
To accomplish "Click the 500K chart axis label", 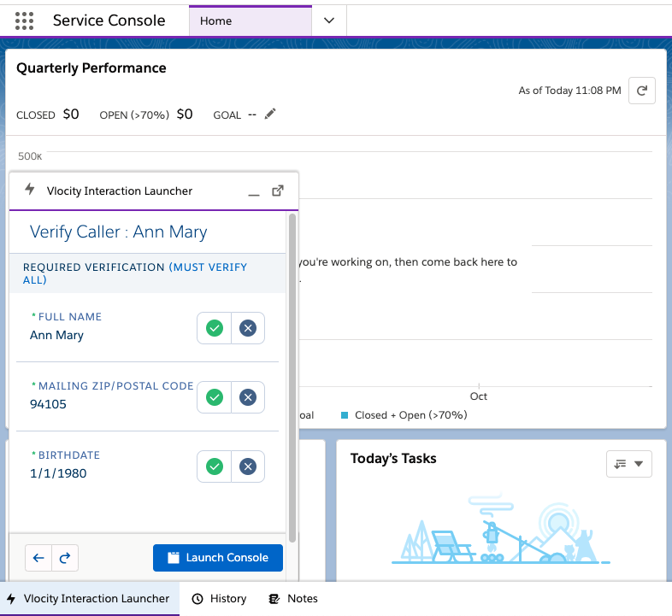I will pos(30,156).
